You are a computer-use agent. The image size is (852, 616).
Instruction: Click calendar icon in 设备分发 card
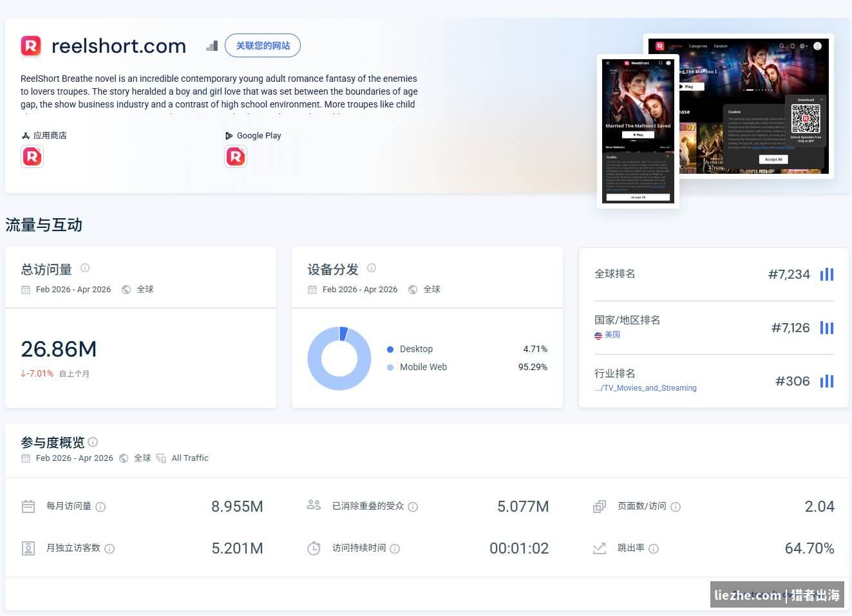point(312,290)
